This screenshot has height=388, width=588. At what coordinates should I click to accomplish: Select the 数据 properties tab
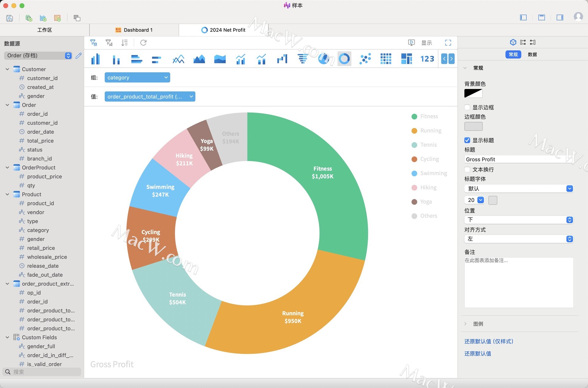532,54
